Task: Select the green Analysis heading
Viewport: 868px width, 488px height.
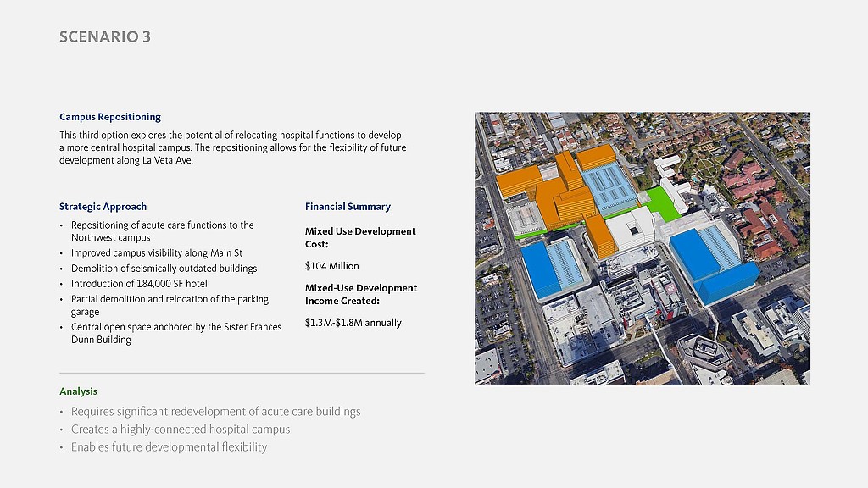Action: [78, 391]
